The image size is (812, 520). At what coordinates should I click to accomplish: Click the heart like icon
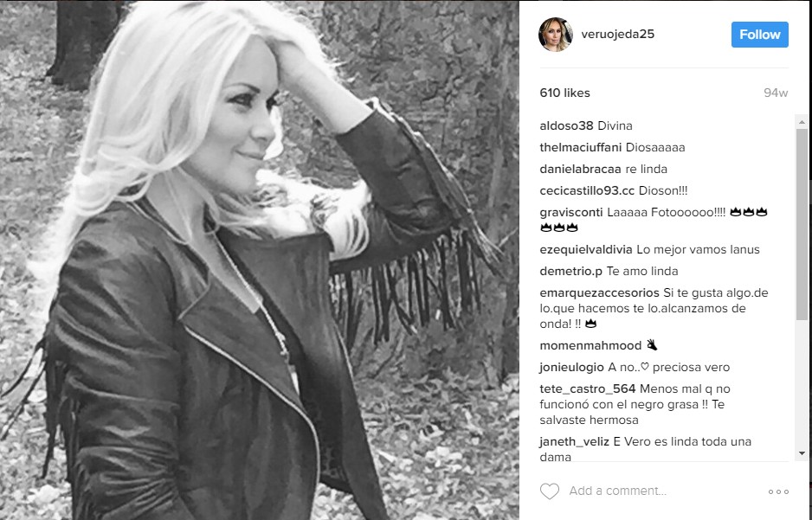coord(550,491)
